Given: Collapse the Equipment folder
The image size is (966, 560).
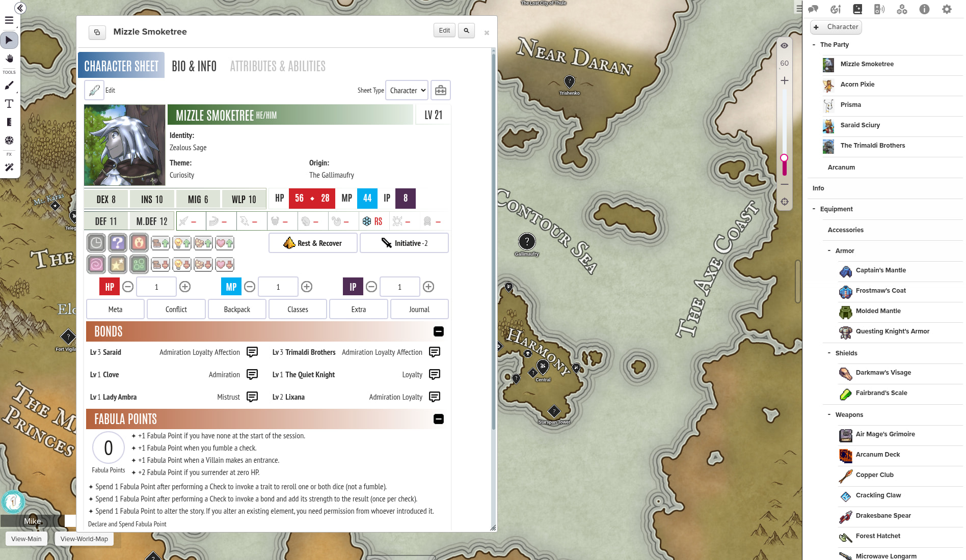Looking at the screenshot, I should click(814, 209).
